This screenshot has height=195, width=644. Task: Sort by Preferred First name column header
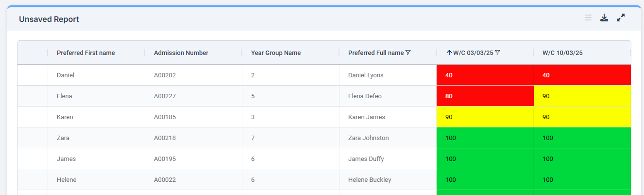pos(86,53)
